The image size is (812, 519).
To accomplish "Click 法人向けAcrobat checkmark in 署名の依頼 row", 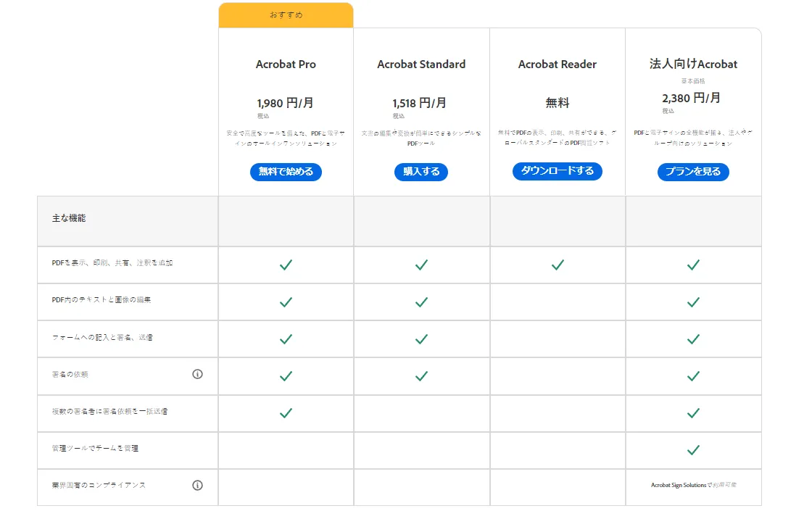I will pyautogui.click(x=693, y=376).
